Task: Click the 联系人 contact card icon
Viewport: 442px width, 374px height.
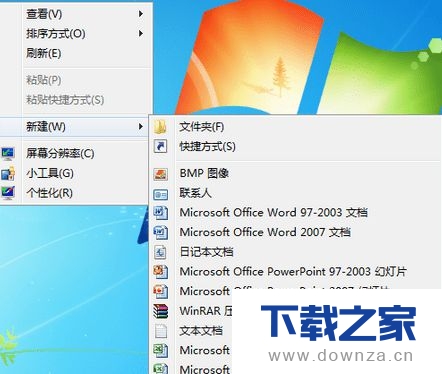Action: [160, 194]
